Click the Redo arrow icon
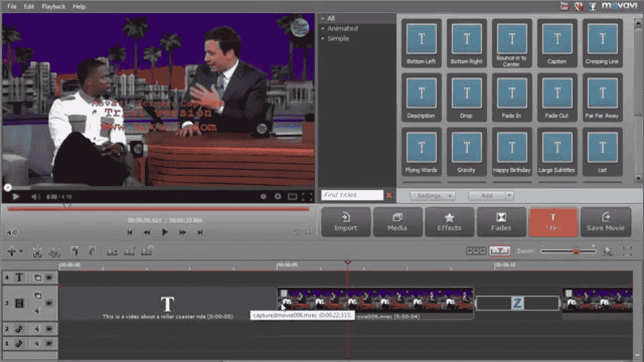 tap(92, 251)
